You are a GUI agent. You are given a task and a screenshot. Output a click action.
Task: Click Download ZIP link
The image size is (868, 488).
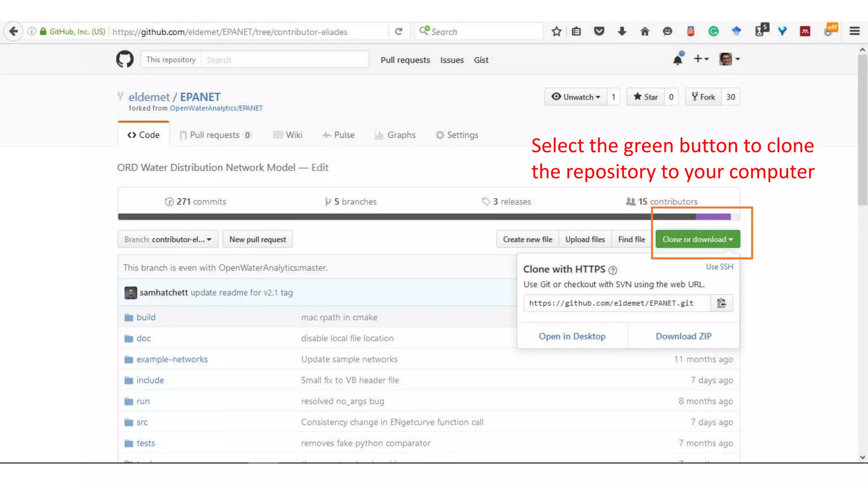(684, 336)
